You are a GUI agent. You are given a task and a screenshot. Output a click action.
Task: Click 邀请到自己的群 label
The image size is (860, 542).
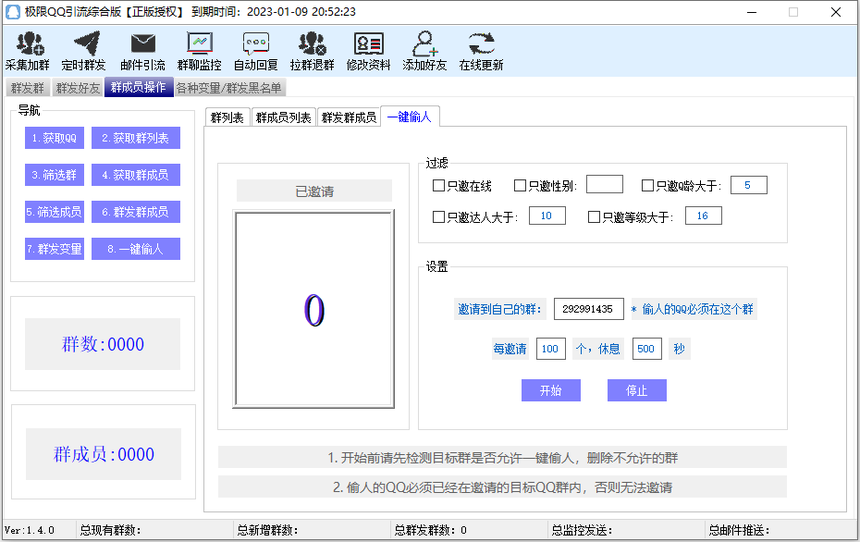pos(500,309)
